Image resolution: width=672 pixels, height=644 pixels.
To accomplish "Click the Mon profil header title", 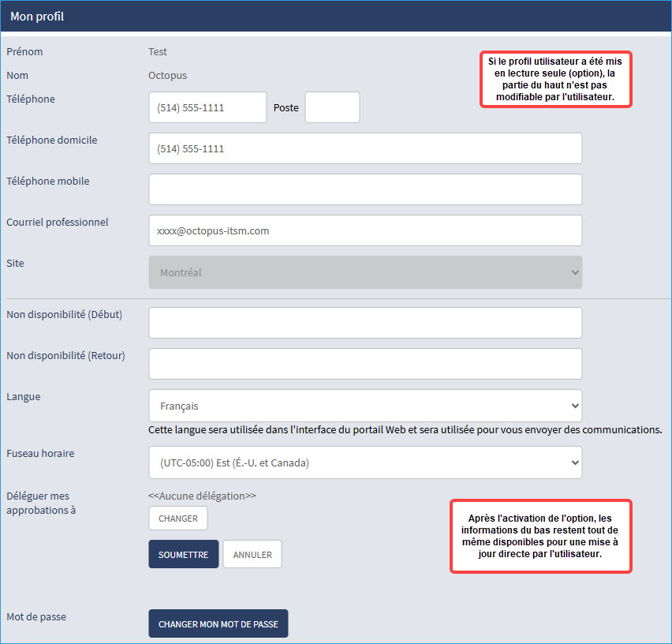I will 37,17.
